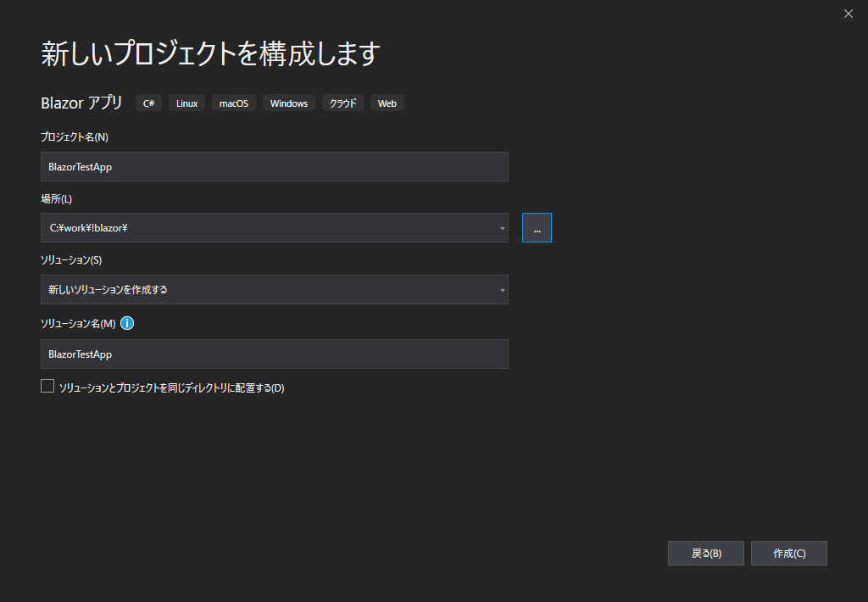
Task: Click the C# tag
Action: click(x=149, y=103)
